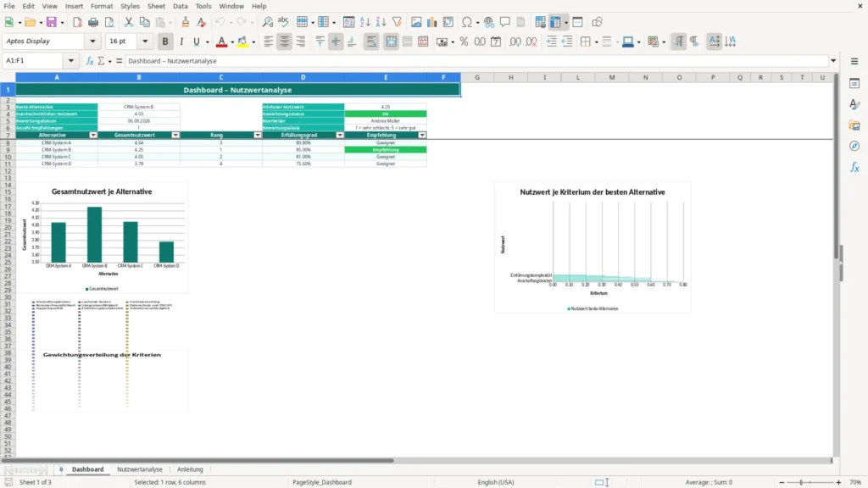This screenshot has width=868, height=488.
Task: Click Increase Indent icon
Action: 551,42
